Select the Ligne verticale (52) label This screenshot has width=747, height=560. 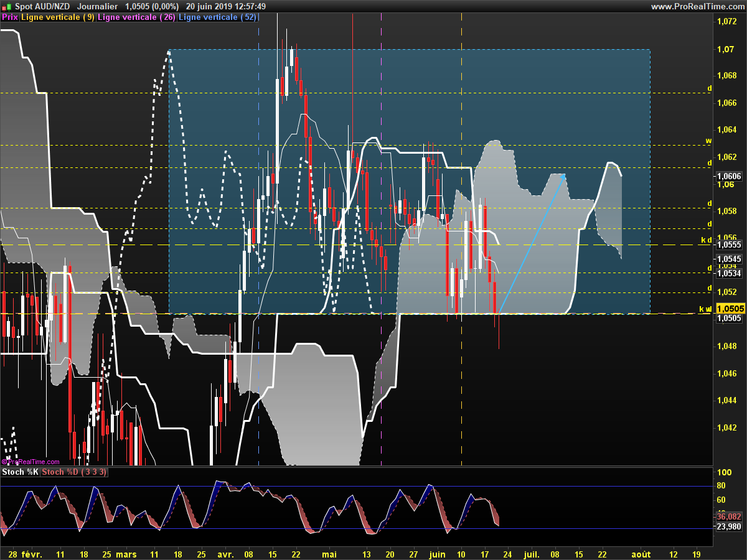click(218, 17)
